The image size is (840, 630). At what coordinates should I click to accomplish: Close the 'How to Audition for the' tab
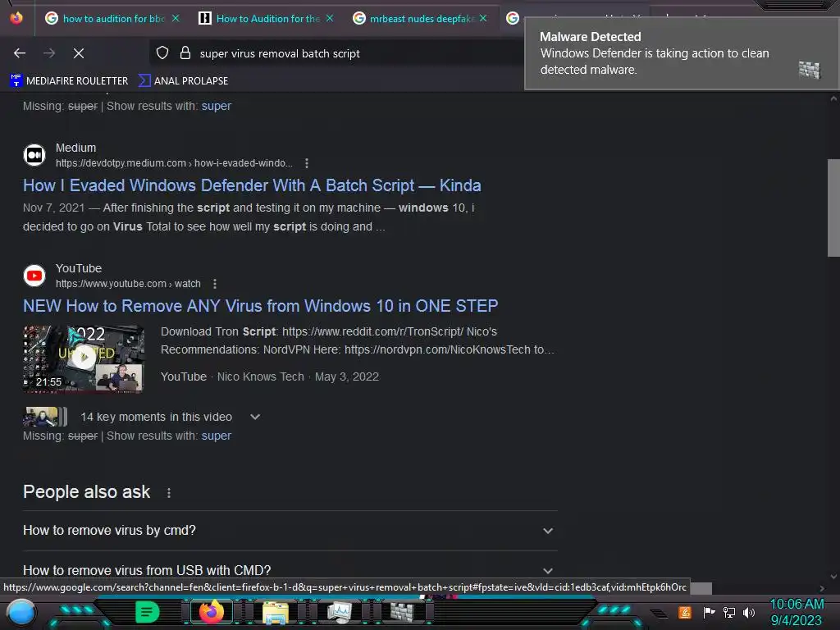pyautogui.click(x=330, y=18)
